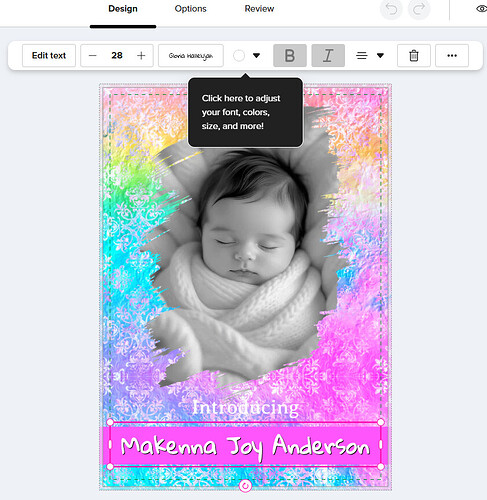The height and width of the screenshot is (500, 487).
Task: Click the Makenna Joy Anderson name text
Action: tap(245, 446)
